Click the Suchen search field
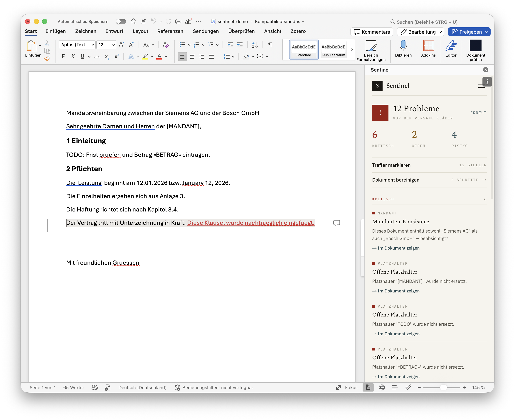Viewport: 515px width, 420px height. (424, 22)
